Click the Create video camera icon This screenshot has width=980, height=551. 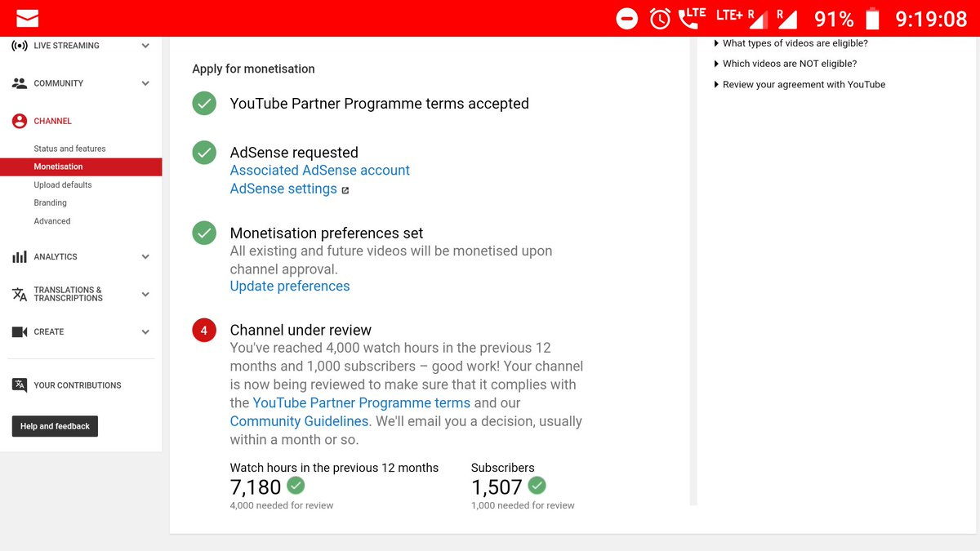20,332
